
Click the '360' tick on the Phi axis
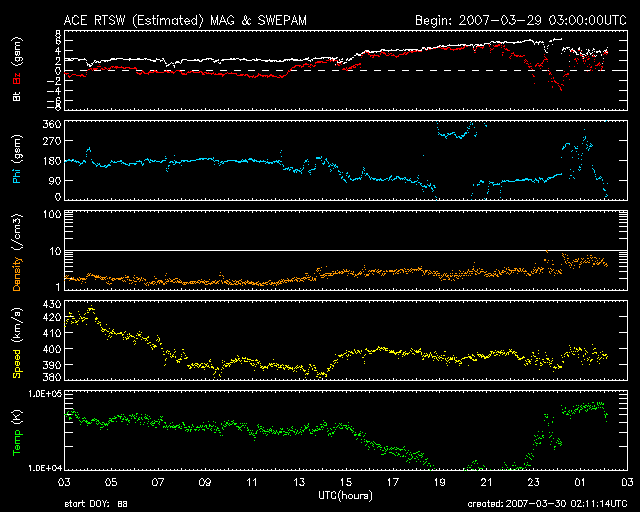point(52,124)
